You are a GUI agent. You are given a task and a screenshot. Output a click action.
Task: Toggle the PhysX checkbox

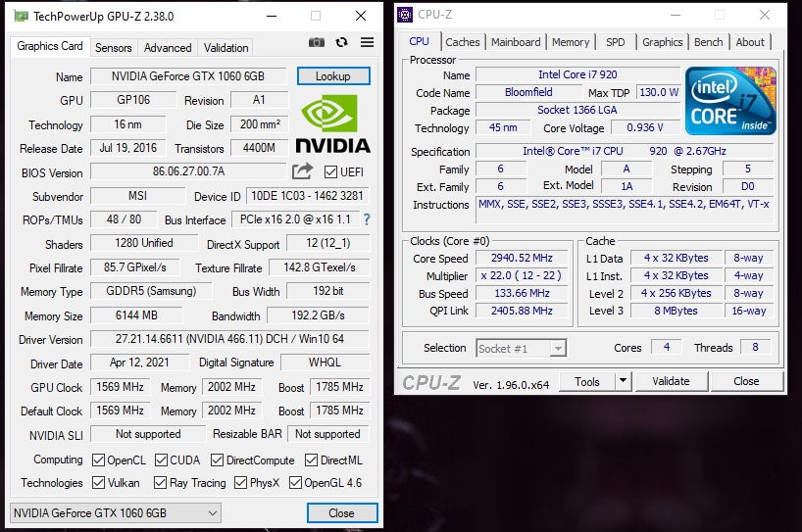(240, 483)
